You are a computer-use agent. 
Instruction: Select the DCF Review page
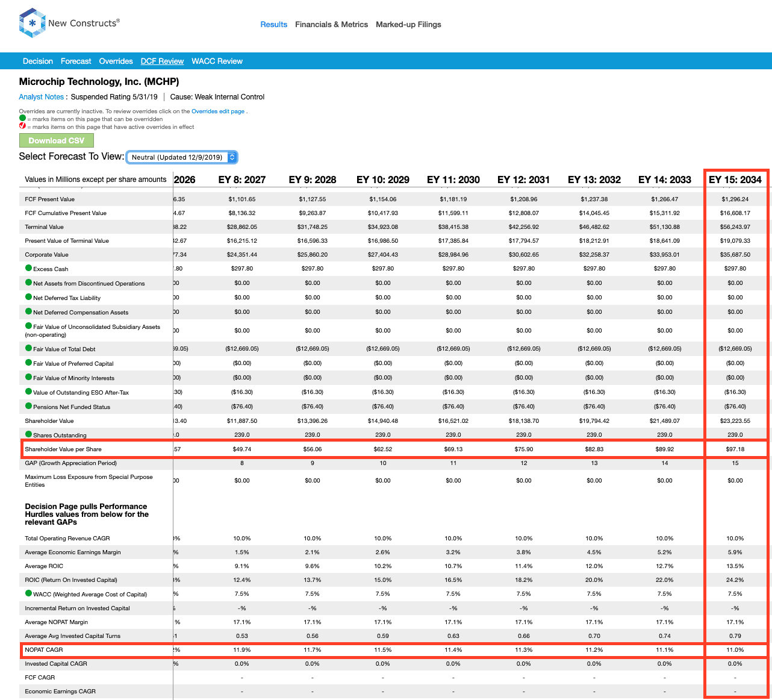162,61
